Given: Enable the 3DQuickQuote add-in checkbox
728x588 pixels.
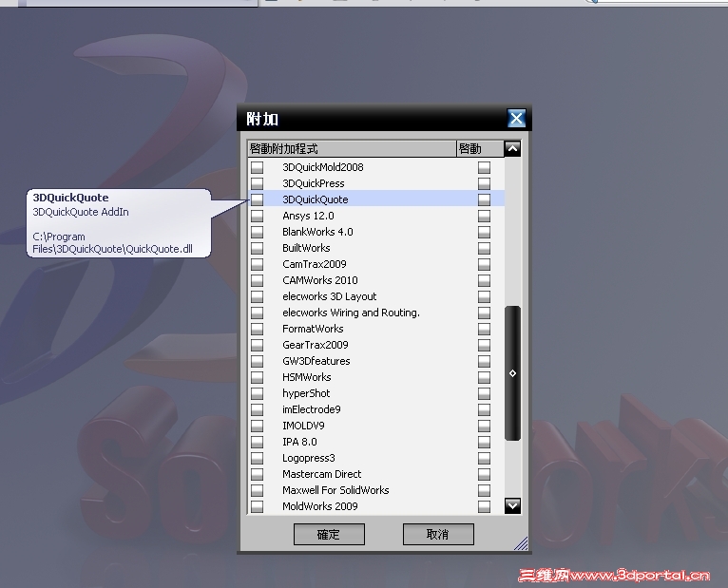Looking at the screenshot, I should point(257,199).
